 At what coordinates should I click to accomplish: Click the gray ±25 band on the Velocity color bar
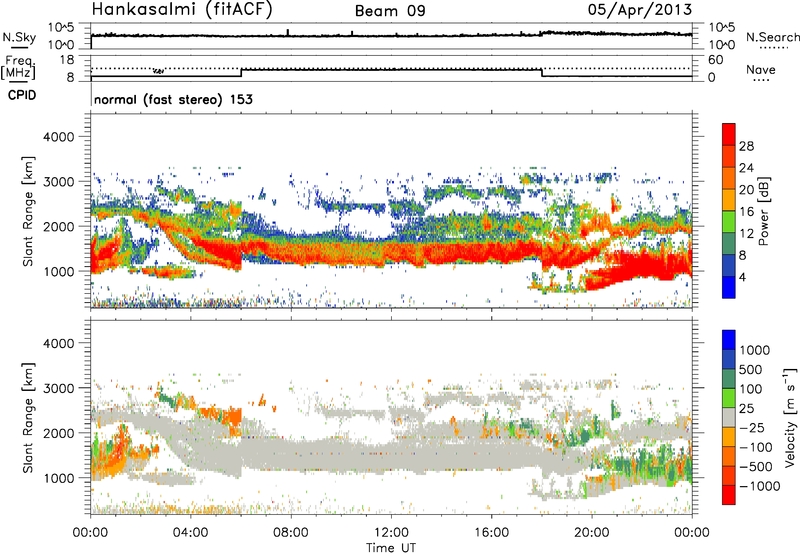pyautogui.click(x=729, y=417)
